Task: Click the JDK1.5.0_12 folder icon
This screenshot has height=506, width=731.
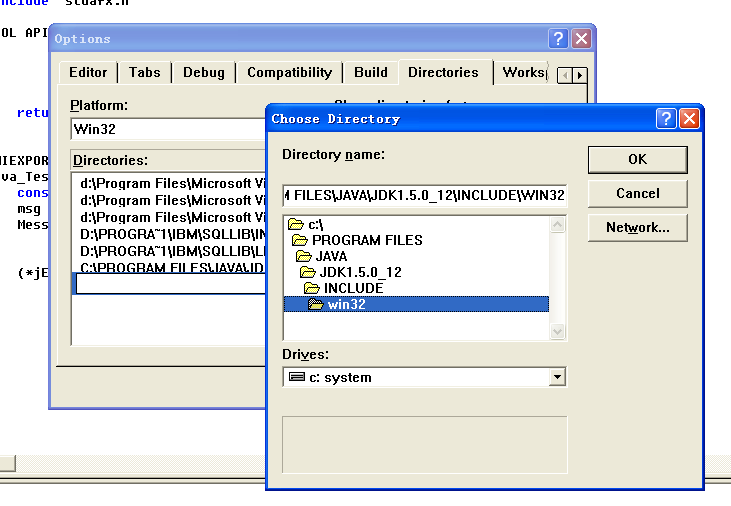Action: pyautogui.click(x=308, y=272)
